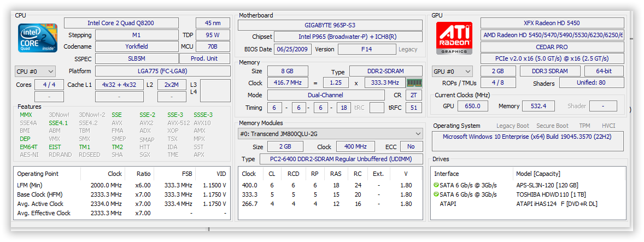Click the 95 W TDP value
The height and width of the screenshot is (242, 644).
click(x=213, y=35)
